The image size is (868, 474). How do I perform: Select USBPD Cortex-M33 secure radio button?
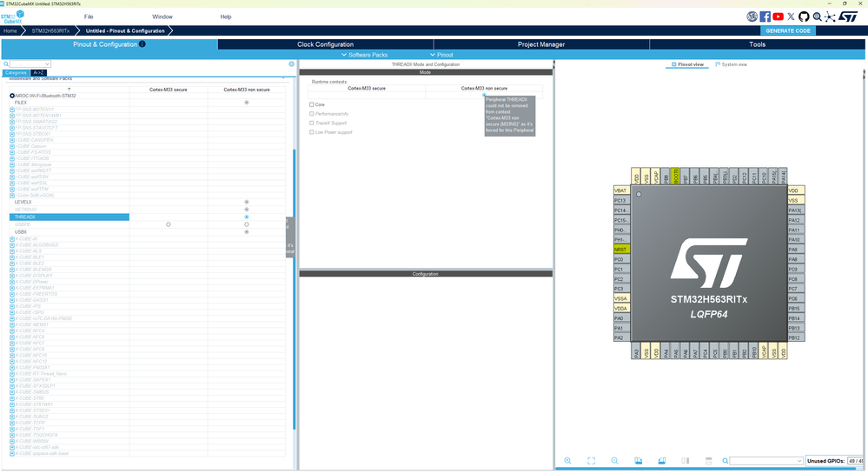(169, 224)
